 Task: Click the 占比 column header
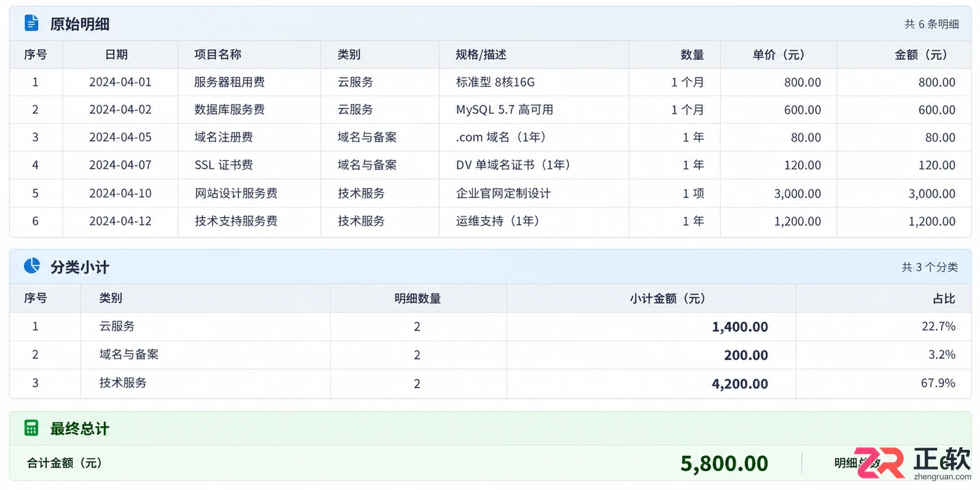[x=944, y=298]
